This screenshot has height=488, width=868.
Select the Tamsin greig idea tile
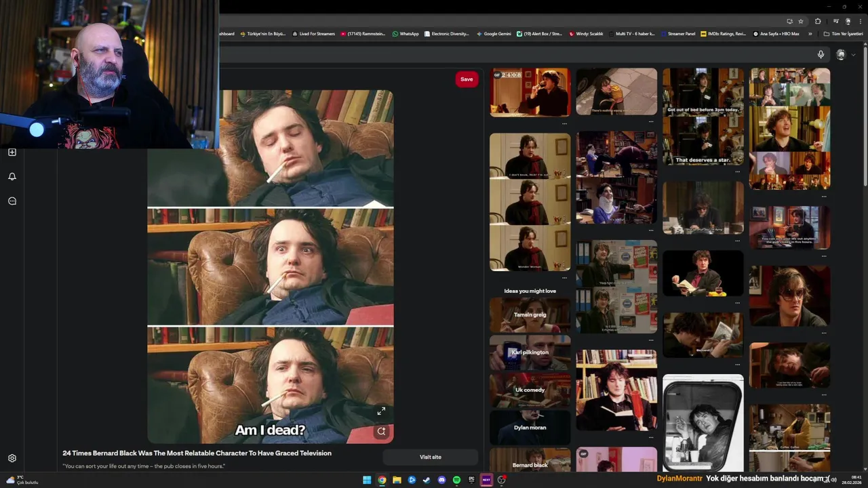[x=530, y=314]
